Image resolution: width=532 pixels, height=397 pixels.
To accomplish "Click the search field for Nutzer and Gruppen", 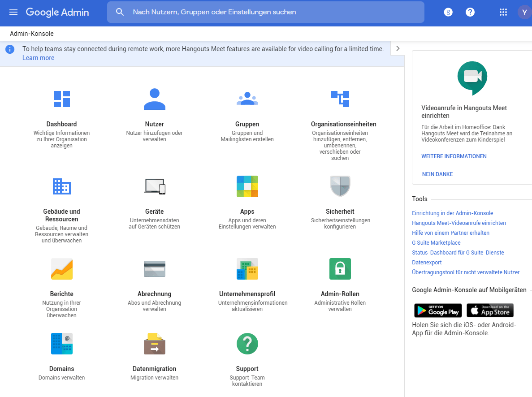I will click(269, 12).
